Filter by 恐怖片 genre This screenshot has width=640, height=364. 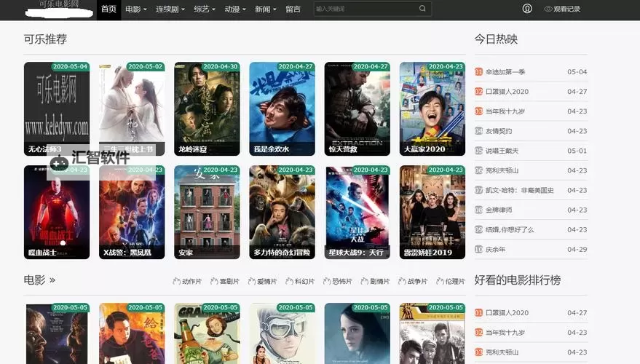338,281
